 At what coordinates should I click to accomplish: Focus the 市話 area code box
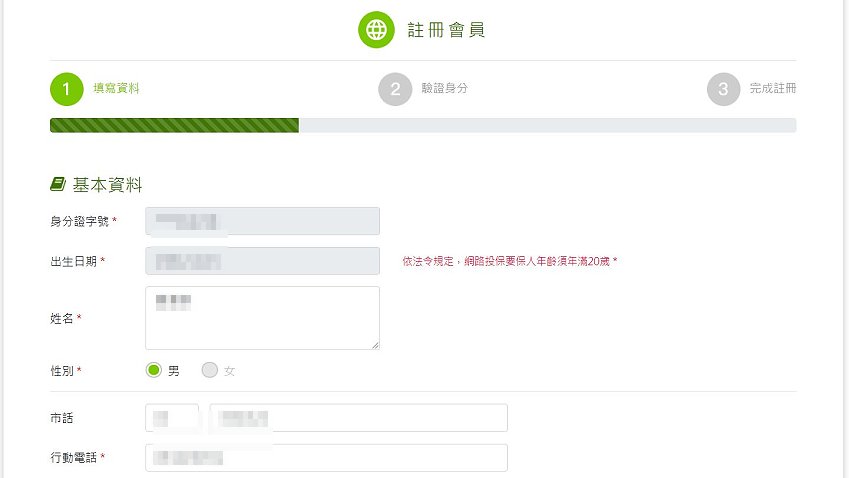coord(172,417)
